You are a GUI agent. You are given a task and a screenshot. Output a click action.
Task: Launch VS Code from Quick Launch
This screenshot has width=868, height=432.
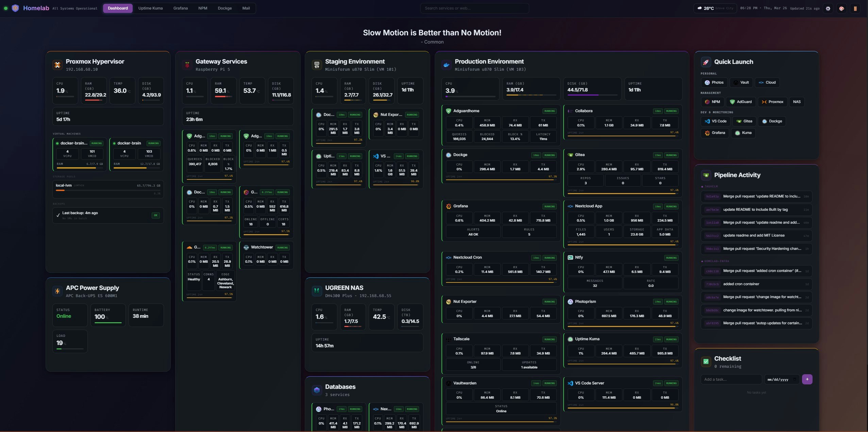click(715, 121)
